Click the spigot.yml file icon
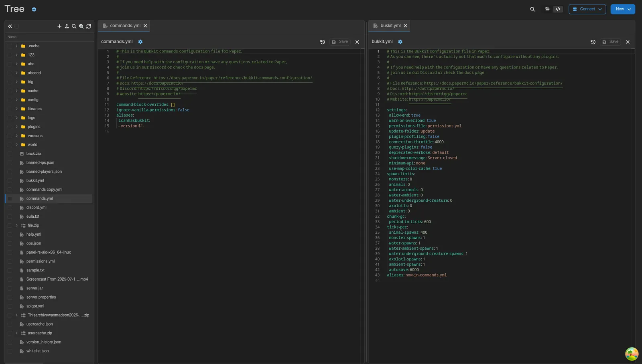Image resolution: width=642 pixels, height=364 pixels. pos(22,306)
